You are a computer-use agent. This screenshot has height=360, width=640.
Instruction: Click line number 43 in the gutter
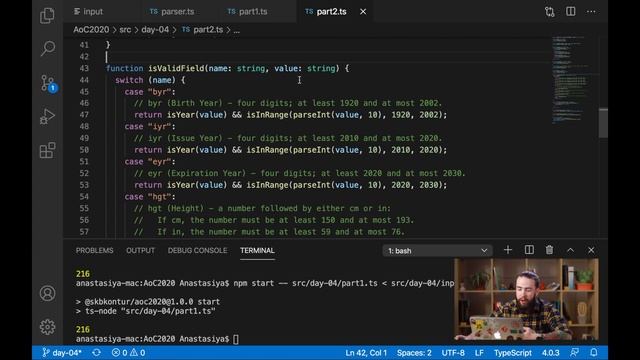click(x=84, y=68)
